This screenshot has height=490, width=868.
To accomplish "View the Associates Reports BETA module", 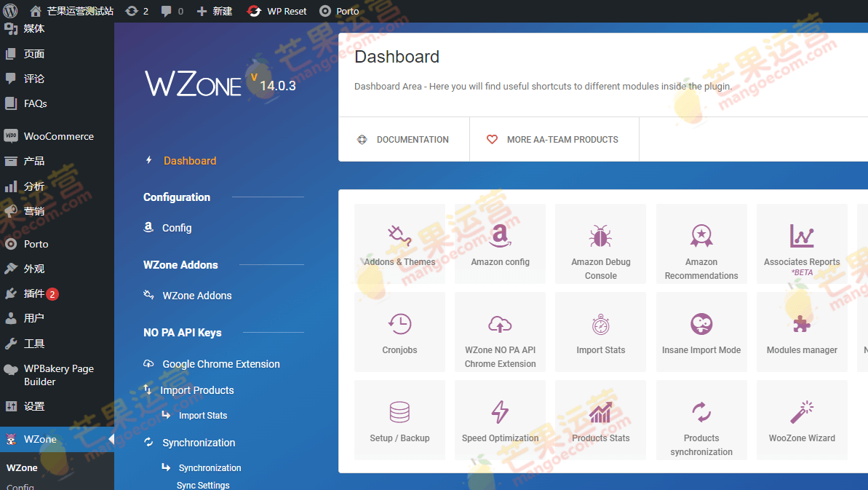I will [801, 244].
